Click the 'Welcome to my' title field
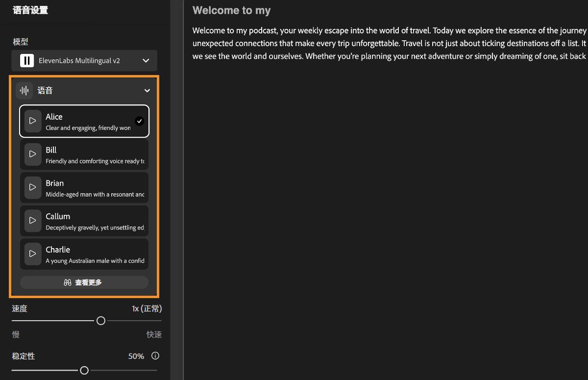588x380 pixels. (x=231, y=10)
